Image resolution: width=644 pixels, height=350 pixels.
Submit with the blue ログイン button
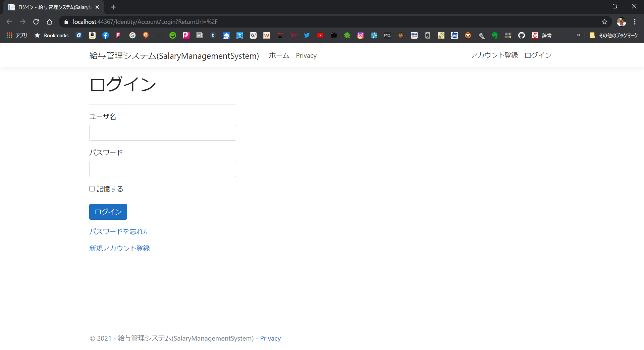point(108,212)
